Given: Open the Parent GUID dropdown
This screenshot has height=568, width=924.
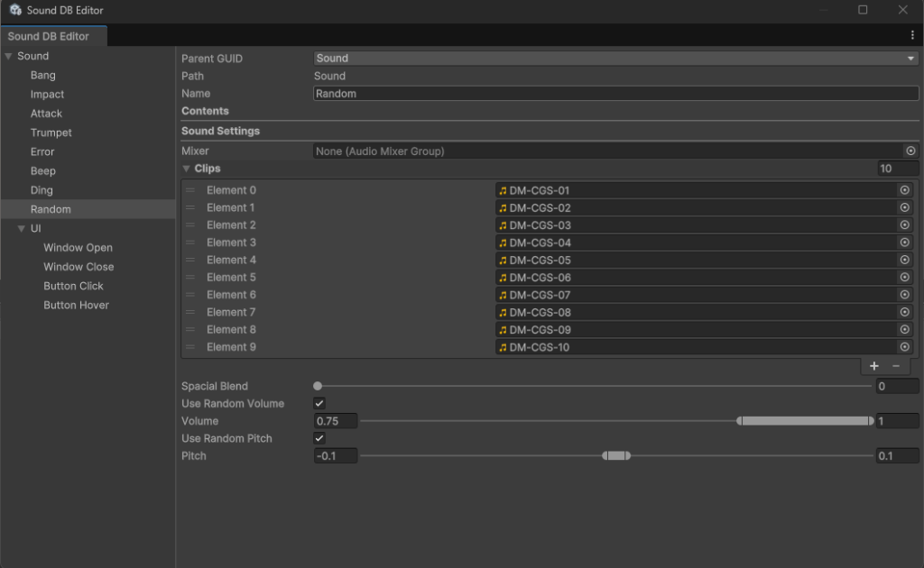Looking at the screenshot, I should click(x=615, y=59).
